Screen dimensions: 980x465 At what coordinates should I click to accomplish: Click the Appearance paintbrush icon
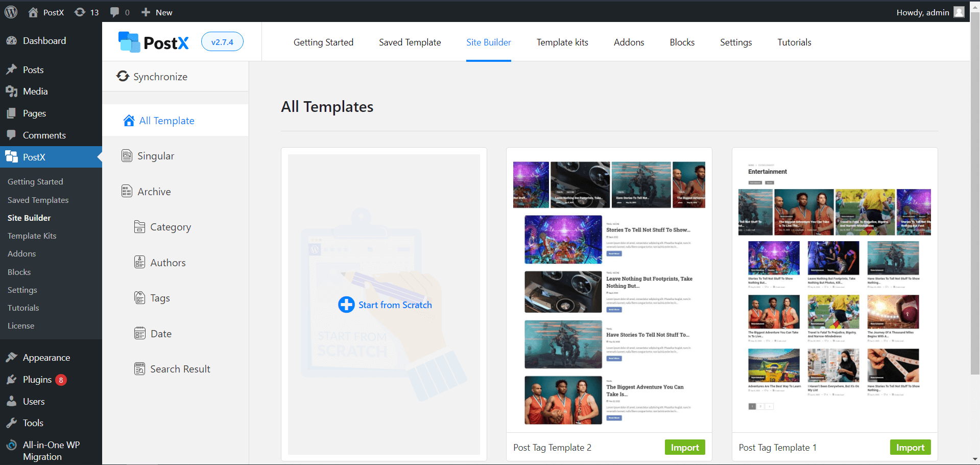click(x=11, y=358)
